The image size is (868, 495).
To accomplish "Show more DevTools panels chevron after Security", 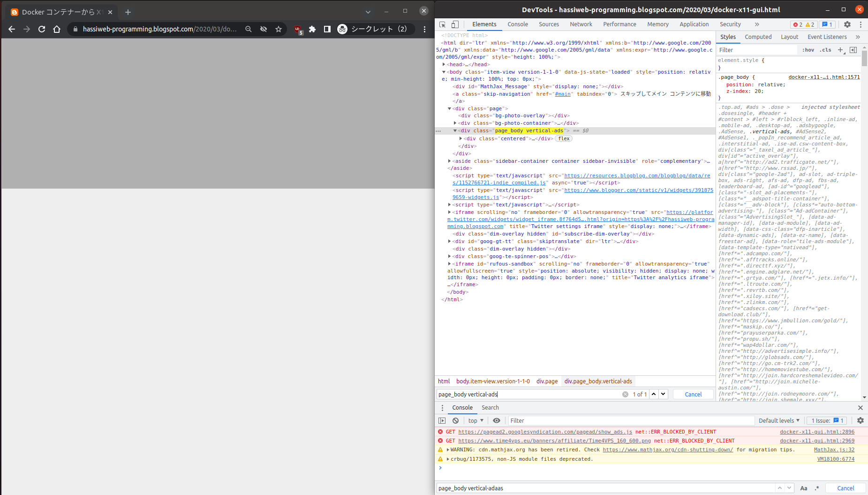I will [x=757, y=24].
